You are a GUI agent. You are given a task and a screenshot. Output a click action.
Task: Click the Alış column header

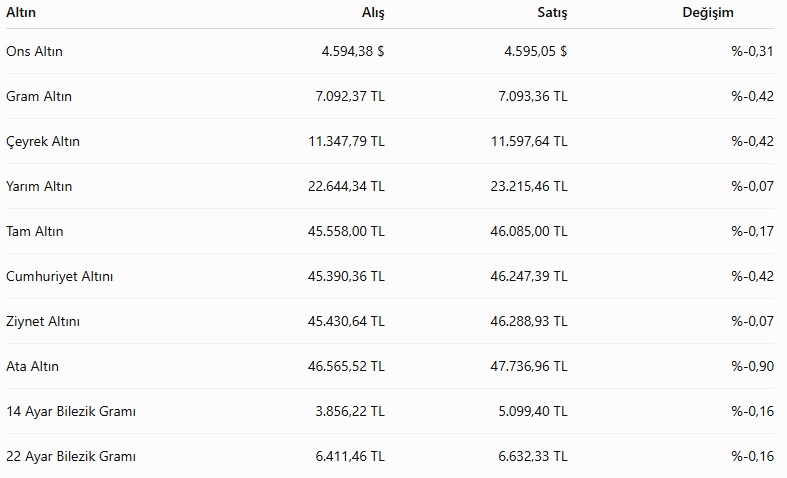click(373, 13)
